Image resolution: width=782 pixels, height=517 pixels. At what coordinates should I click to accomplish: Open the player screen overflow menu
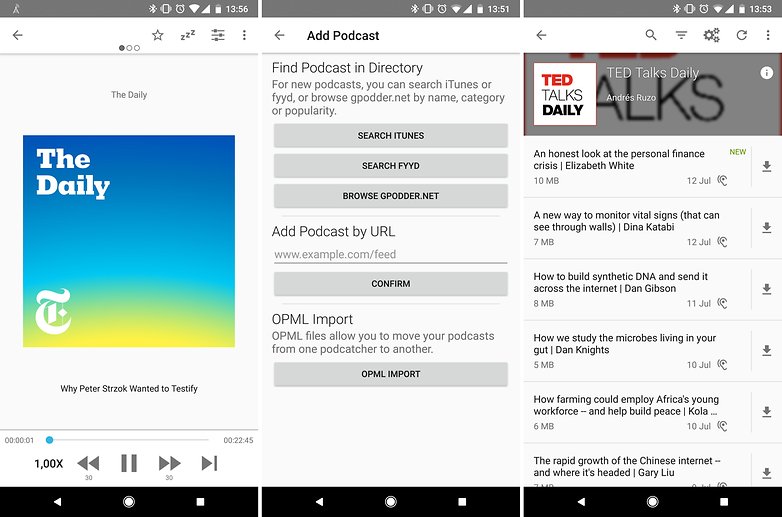tap(244, 35)
